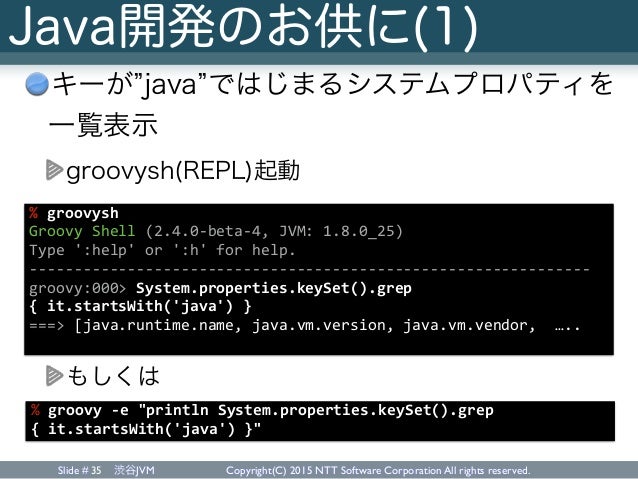Click the text "もしくは"

(x=113, y=375)
